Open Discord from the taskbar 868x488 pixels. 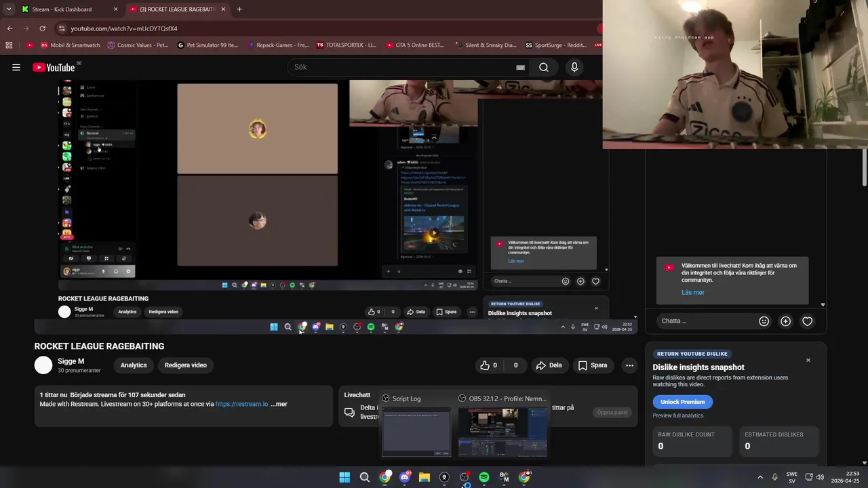(x=405, y=477)
